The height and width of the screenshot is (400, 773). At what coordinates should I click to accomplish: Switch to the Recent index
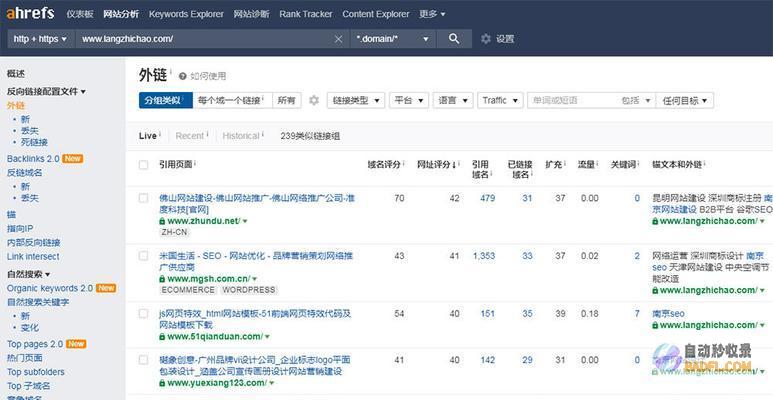coord(192,136)
